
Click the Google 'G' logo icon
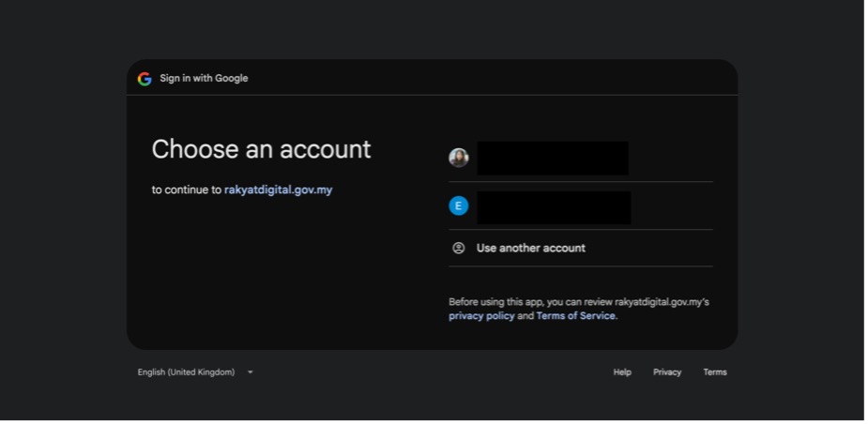(x=145, y=79)
